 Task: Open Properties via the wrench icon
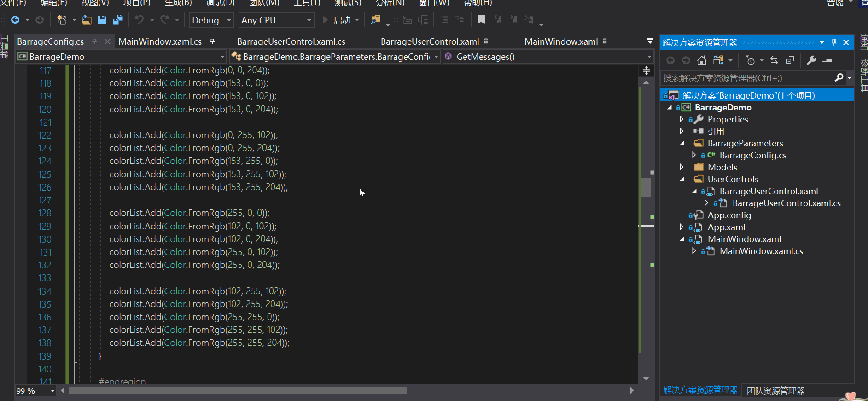pyautogui.click(x=811, y=60)
